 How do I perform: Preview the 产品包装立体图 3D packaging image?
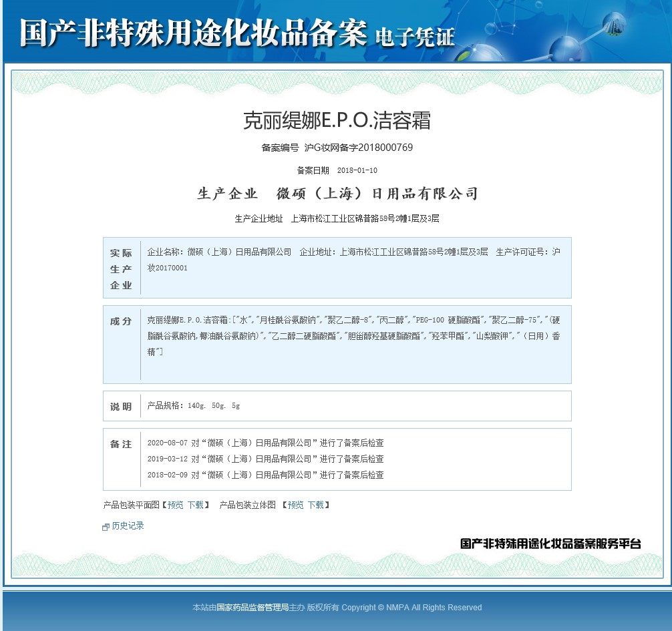[x=295, y=505]
